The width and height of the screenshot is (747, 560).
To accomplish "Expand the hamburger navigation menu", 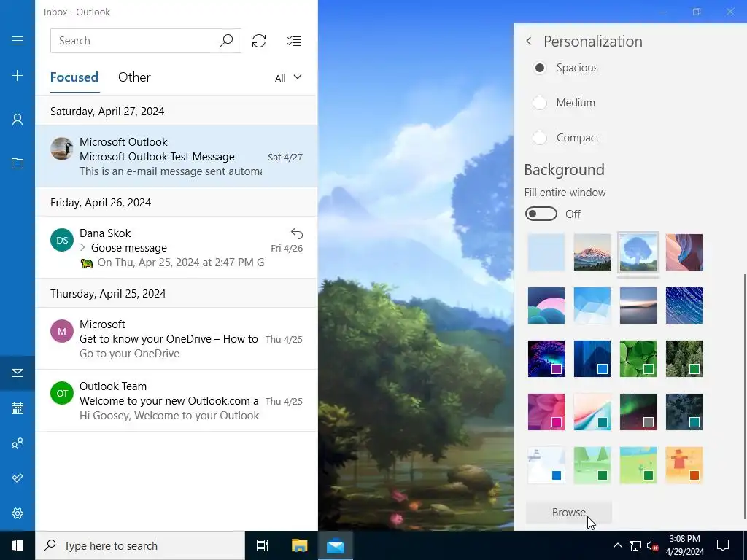I will point(18,41).
